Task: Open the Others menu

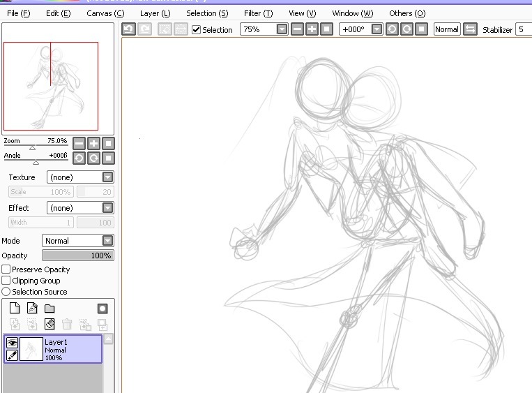Action: (407, 13)
